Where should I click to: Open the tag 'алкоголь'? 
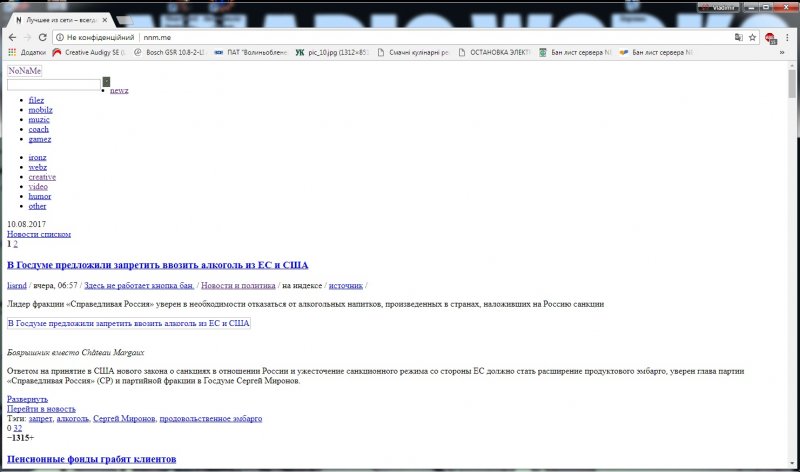point(72,418)
